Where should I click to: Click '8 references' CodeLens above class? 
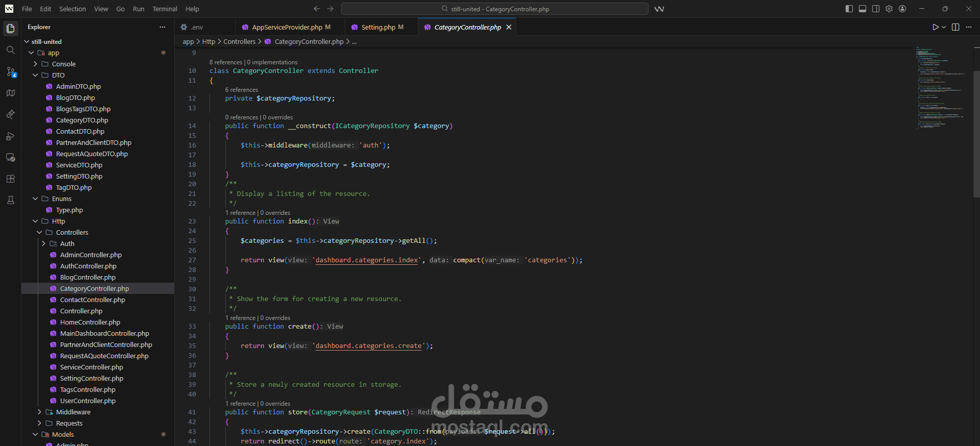coord(226,62)
